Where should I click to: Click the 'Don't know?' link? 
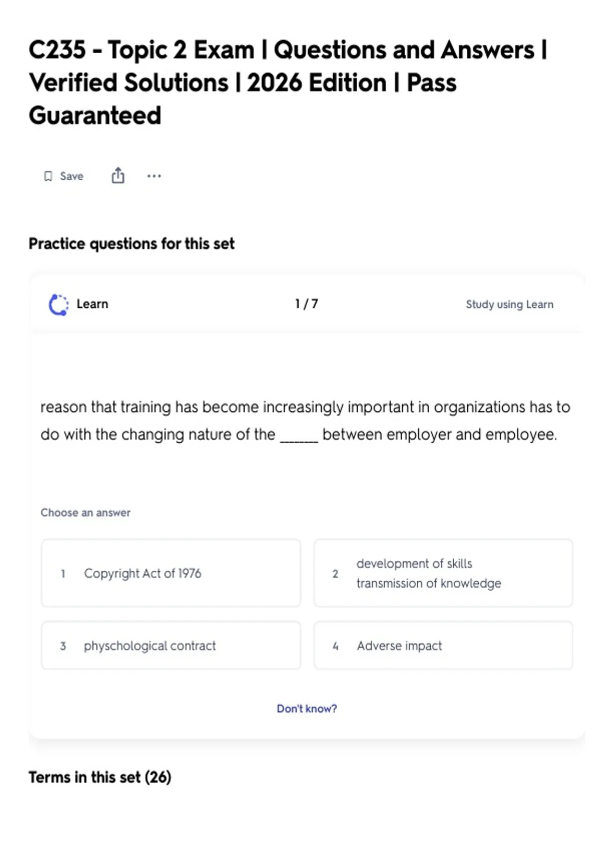pos(306,709)
